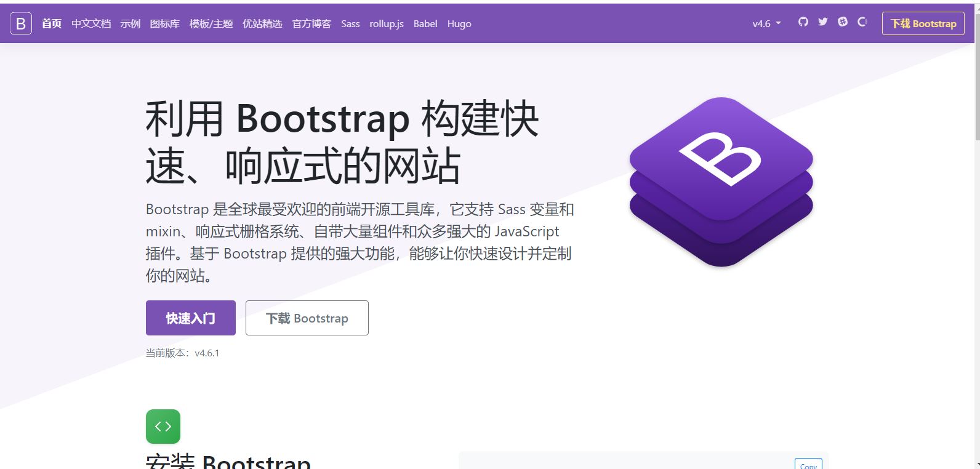
Task: Click the outlined 下载 Bootstrap hero button
Action: (307, 318)
